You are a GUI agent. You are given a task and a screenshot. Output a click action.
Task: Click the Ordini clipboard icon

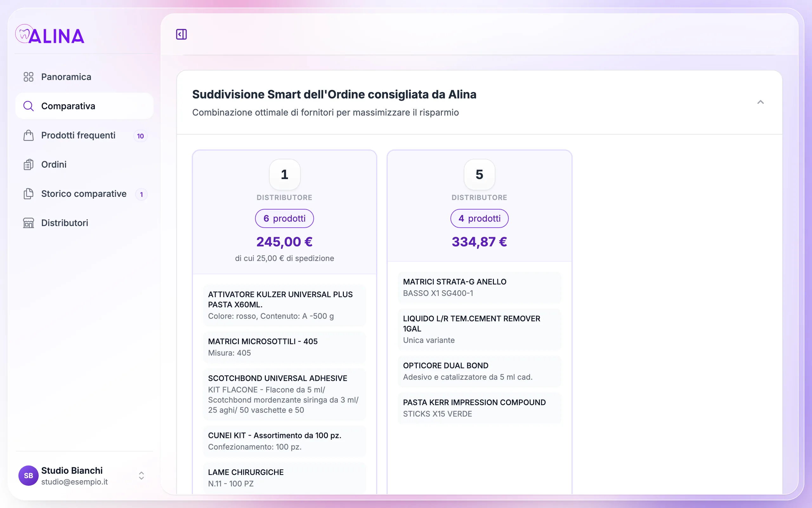coord(29,165)
